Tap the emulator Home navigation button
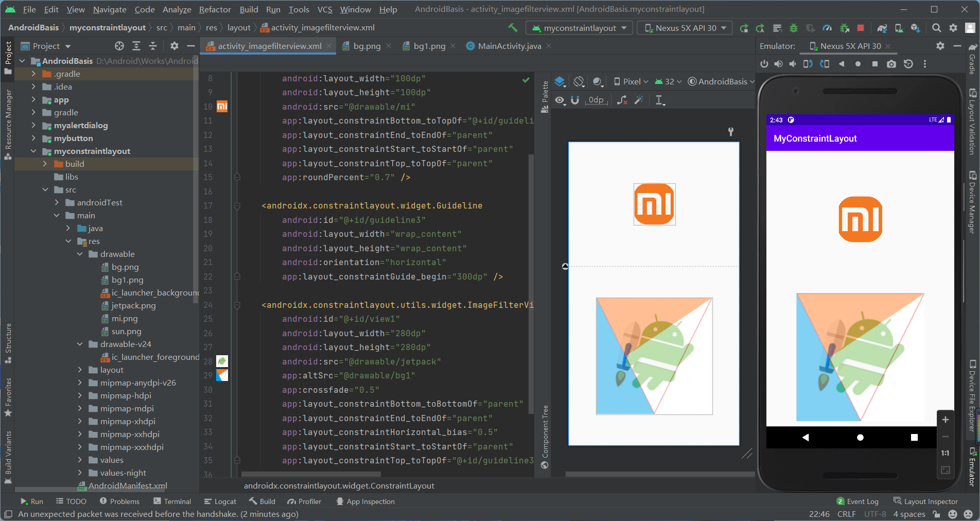Image resolution: width=980 pixels, height=521 pixels. click(x=860, y=437)
